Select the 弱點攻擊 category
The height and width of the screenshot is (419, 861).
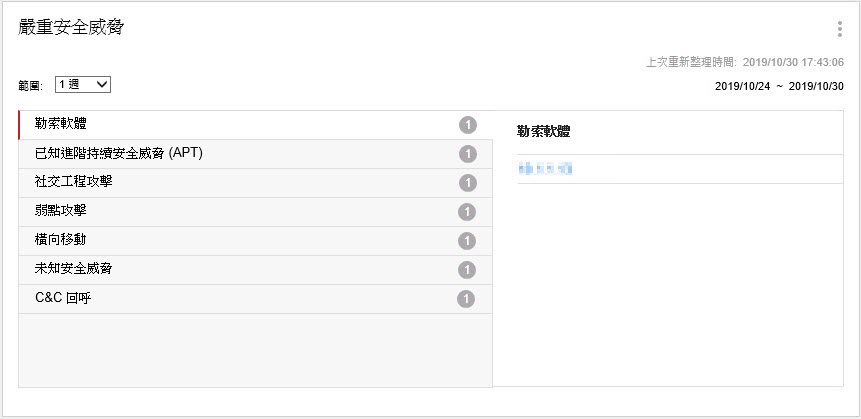pyautogui.click(x=61, y=211)
